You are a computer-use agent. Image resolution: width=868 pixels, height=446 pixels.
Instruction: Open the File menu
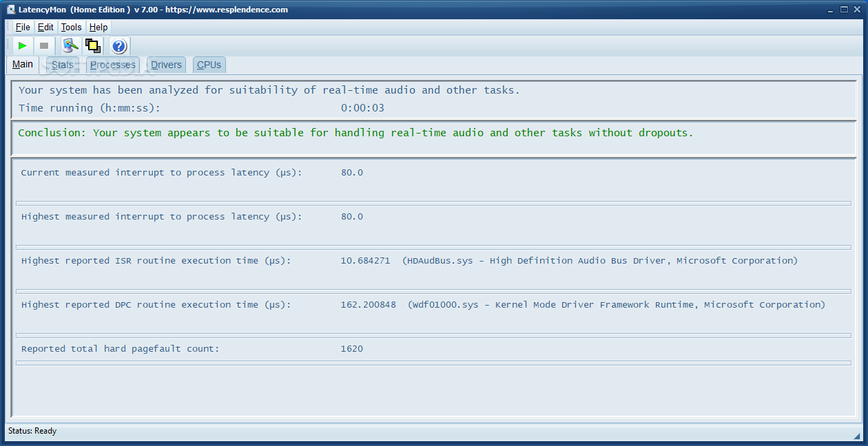click(23, 27)
